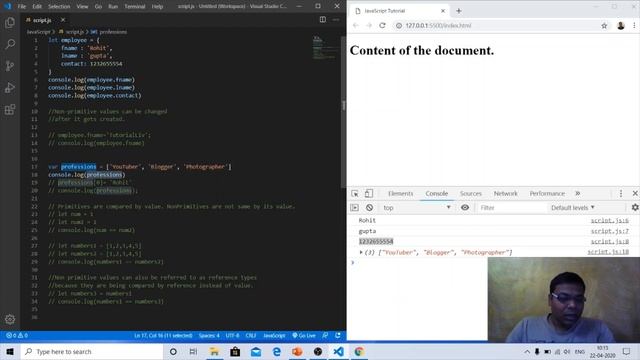Change JavaScript language mode
640x360 pixels.
point(274,336)
